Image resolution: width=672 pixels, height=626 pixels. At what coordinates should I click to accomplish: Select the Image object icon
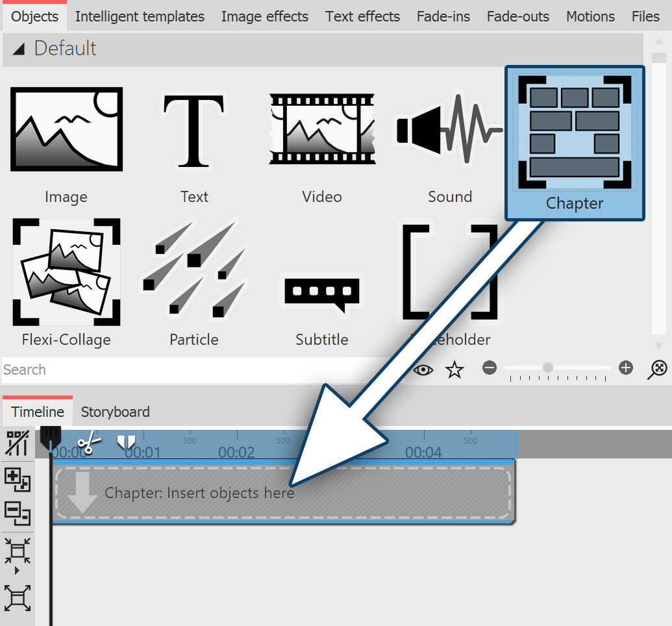pyautogui.click(x=66, y=130)
